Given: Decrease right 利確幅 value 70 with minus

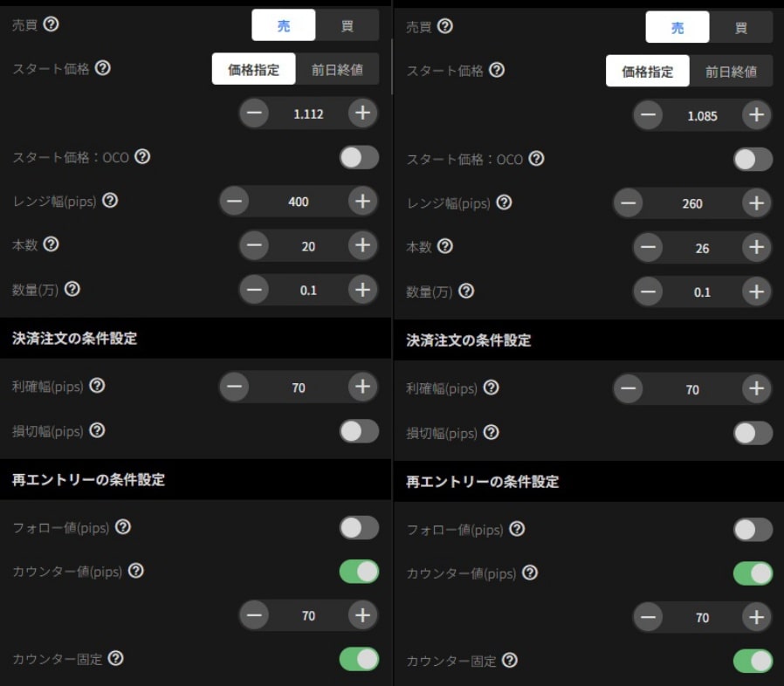Looking at the screenshot, I should pyautogui.click(x=628, y=388).
